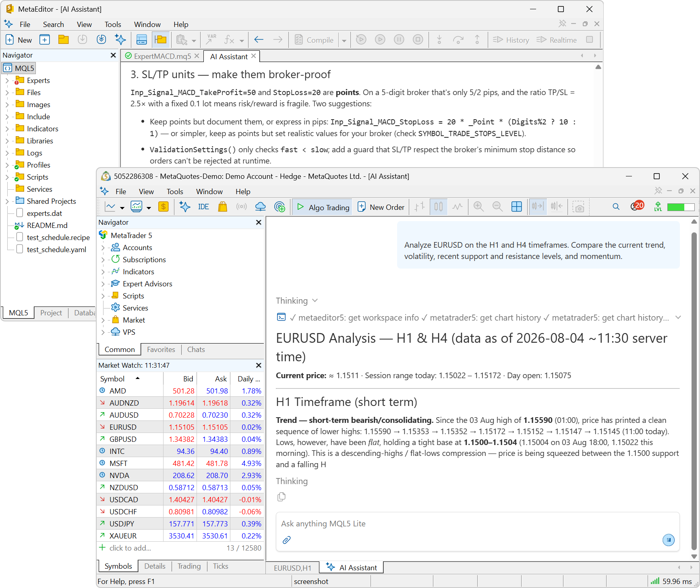Open Market shopping bag icon in MetaTrader toolbar

pyautogui.click(x=223, y=207)
